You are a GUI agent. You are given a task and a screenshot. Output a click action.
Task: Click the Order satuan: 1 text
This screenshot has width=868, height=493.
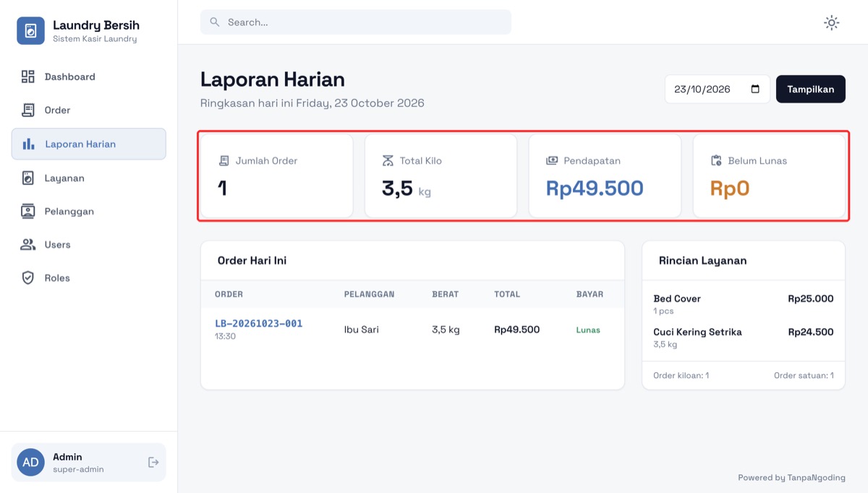[804, 375]
